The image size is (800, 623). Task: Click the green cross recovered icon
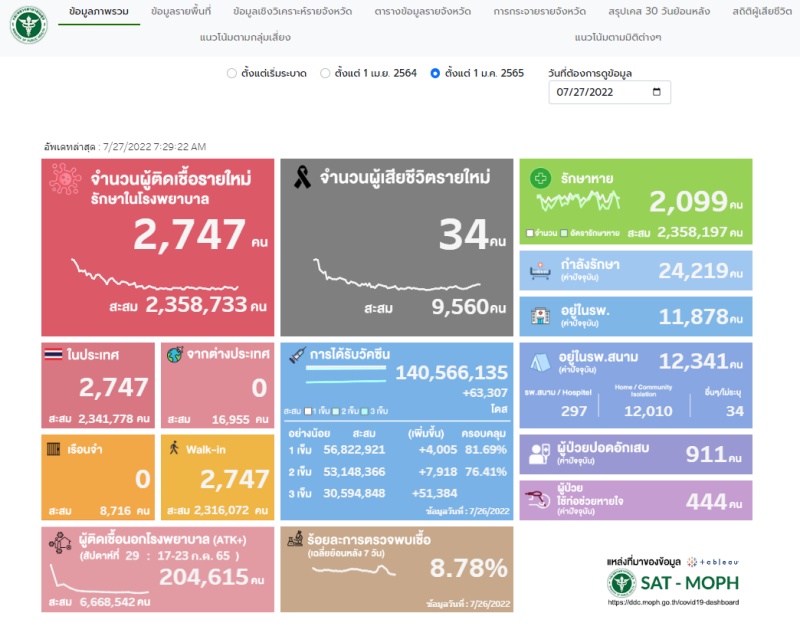[x=541, y=179]
